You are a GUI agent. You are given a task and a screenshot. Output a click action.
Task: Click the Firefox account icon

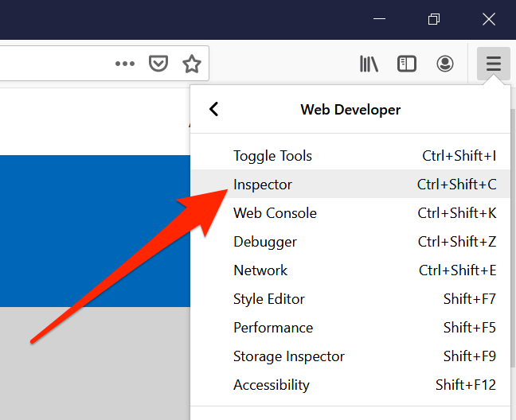click(445, 64)
